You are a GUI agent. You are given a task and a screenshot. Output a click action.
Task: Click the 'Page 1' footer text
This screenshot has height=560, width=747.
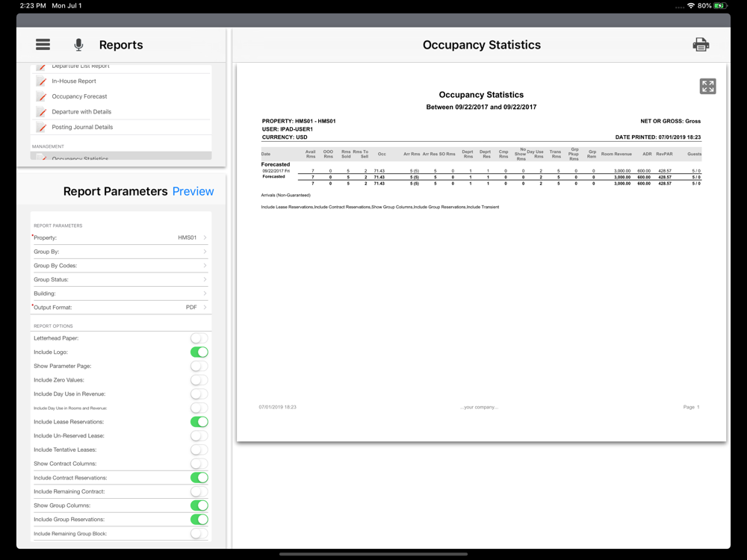pos(691,407)
